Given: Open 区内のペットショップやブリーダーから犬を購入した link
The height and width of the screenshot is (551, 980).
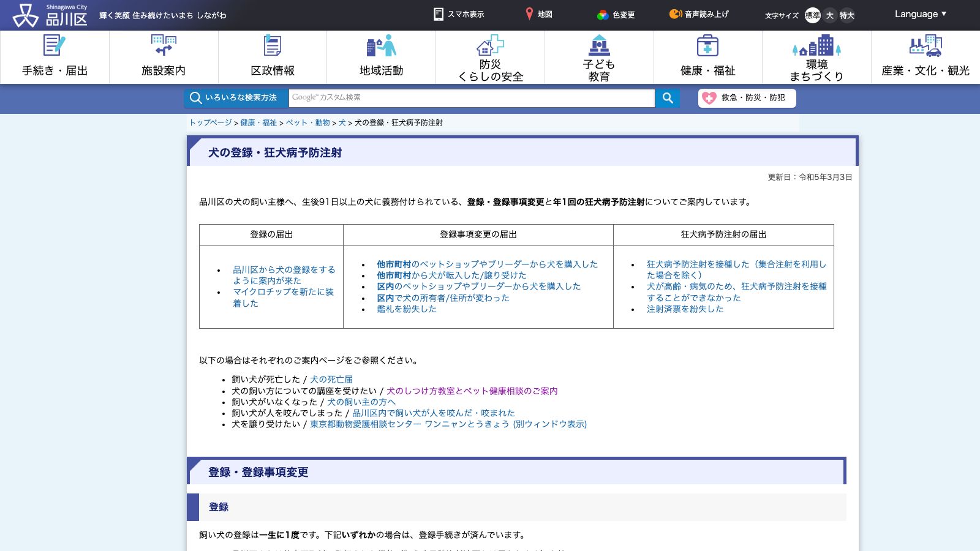Looking at the screenshot, I should [x=478, y=287].
